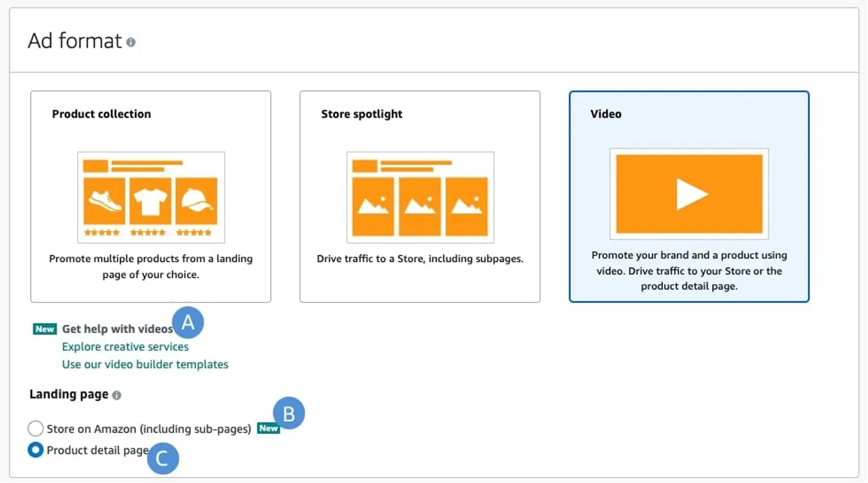Click the Get help with videos label
868x483 pixels.
116,329
